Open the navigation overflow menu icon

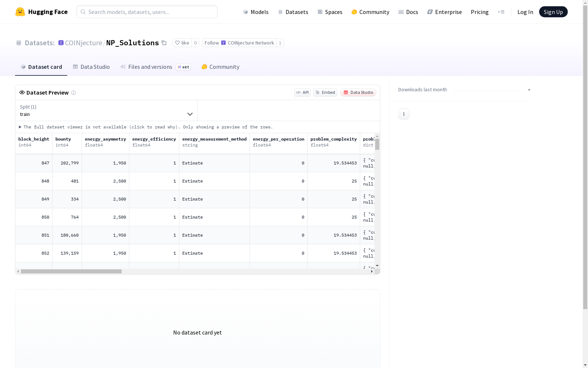click(x=501, y=12)
